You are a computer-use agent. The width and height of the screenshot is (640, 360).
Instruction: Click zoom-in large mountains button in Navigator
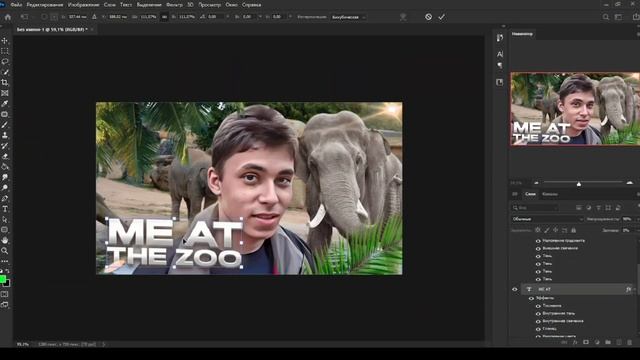629,182
